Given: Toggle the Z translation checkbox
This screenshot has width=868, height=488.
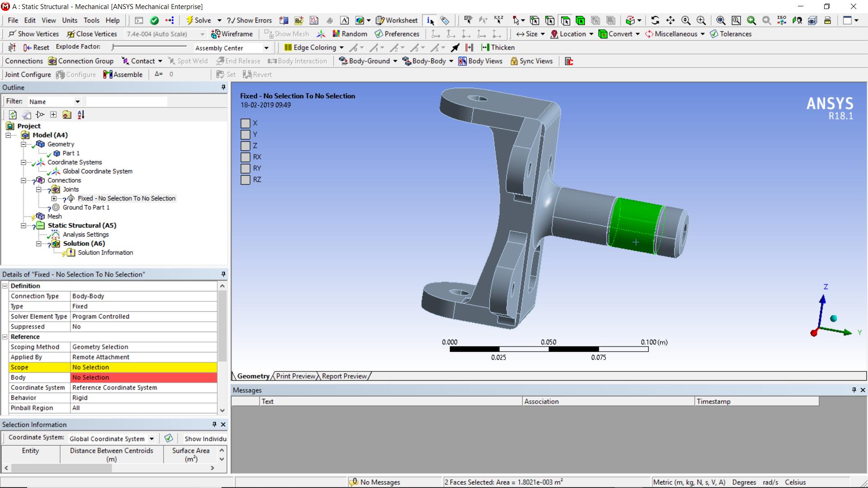Looking at the screenshot, I should pyautogui.click(x=245, y=146).
